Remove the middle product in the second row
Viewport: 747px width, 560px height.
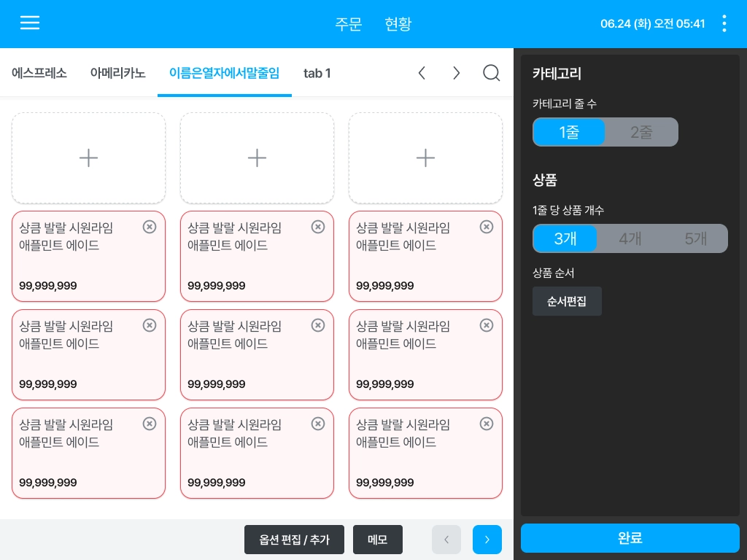click(318, 325)
